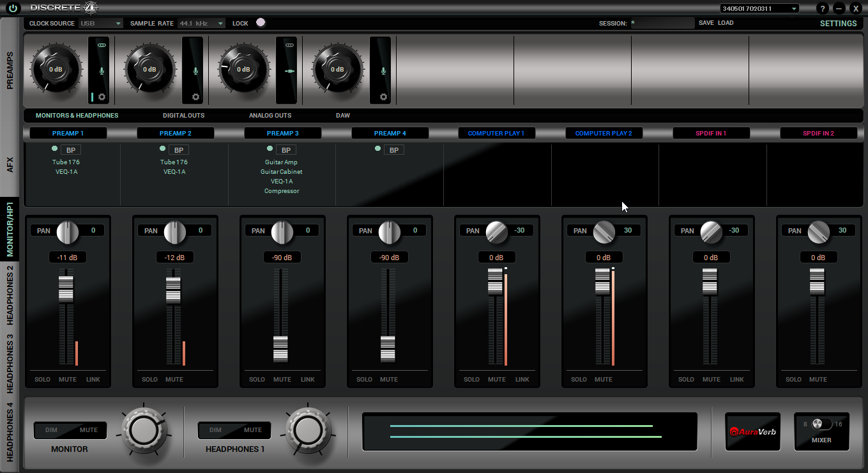Open the Settings panel
868x473 pixels.
click(x=838, y=24)
